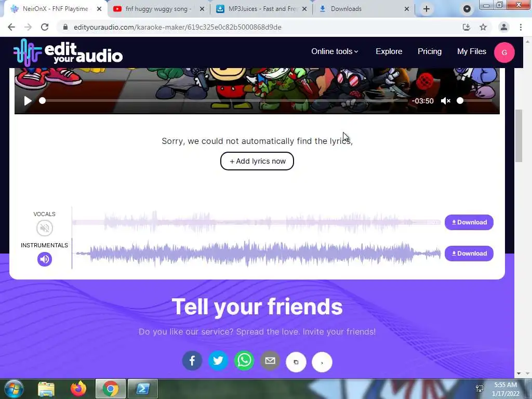532x399 pixels.
Task: Click the address bar URL
Action: (x=178, y=27)
